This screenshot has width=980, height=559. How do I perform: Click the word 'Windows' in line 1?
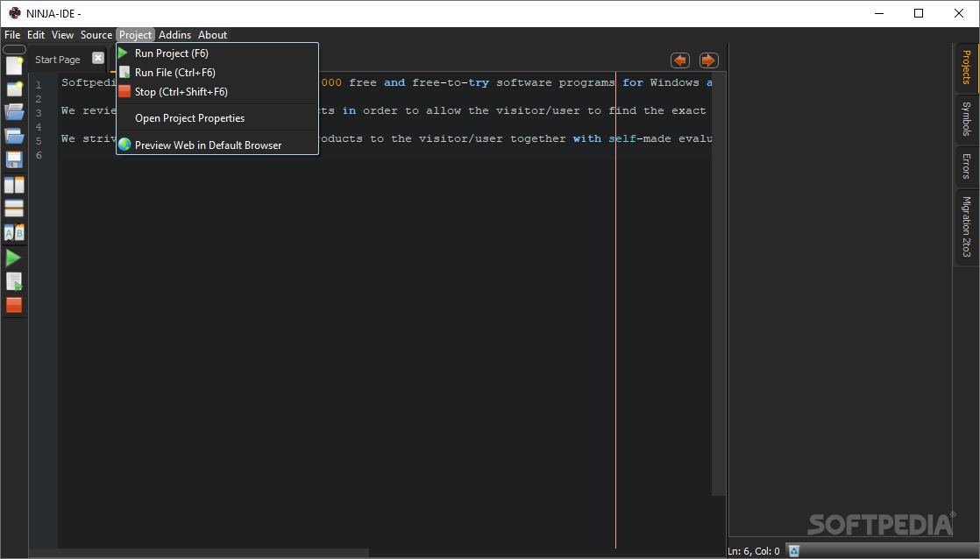[x=674, y=82]
